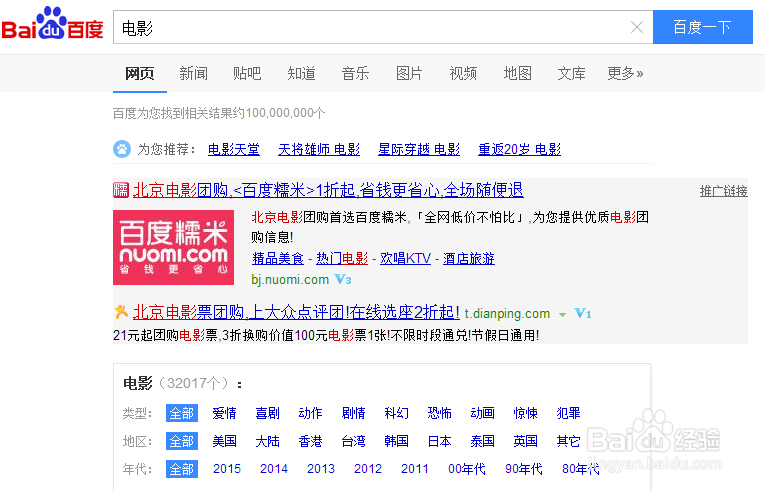The width and height of the screenshot is (765, 491).
Task: Filter type by 动作
Action: pyautogui.click(x=310, y=413)
